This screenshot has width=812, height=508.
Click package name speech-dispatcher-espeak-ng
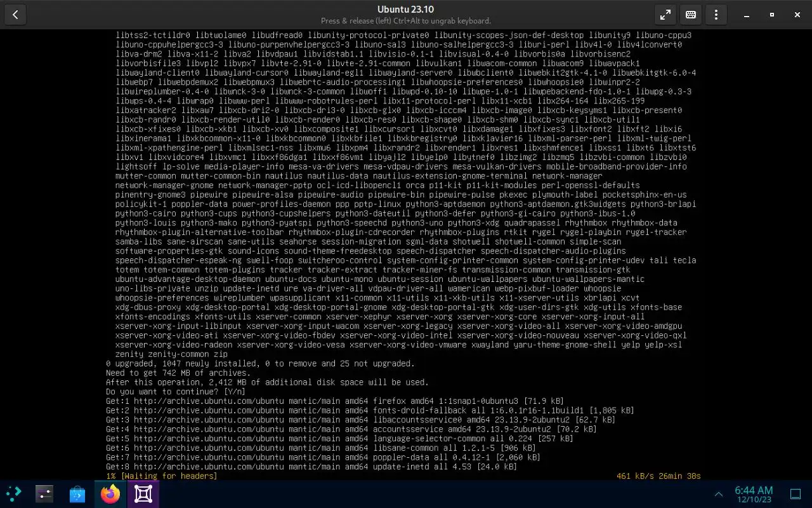pos(178,260)
